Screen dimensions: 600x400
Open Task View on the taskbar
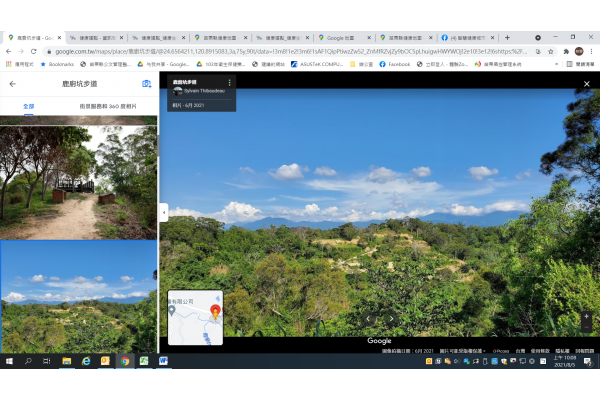(x=46, y=361)
